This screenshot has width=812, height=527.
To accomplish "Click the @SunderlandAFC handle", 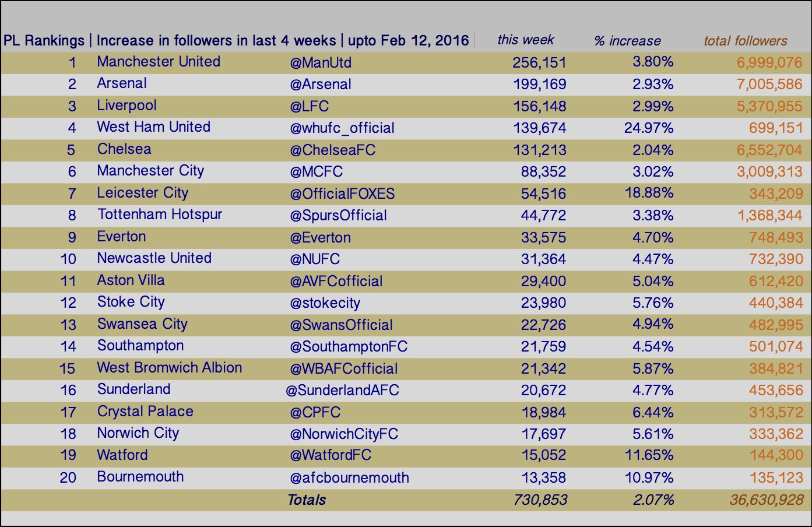I will click(x=342, y=390).
